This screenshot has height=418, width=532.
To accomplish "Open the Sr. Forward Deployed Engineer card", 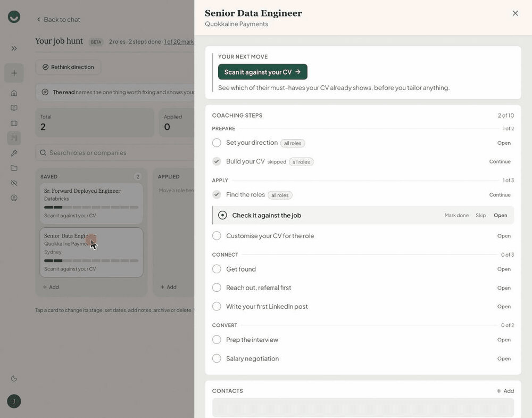I will coord(92,203).
